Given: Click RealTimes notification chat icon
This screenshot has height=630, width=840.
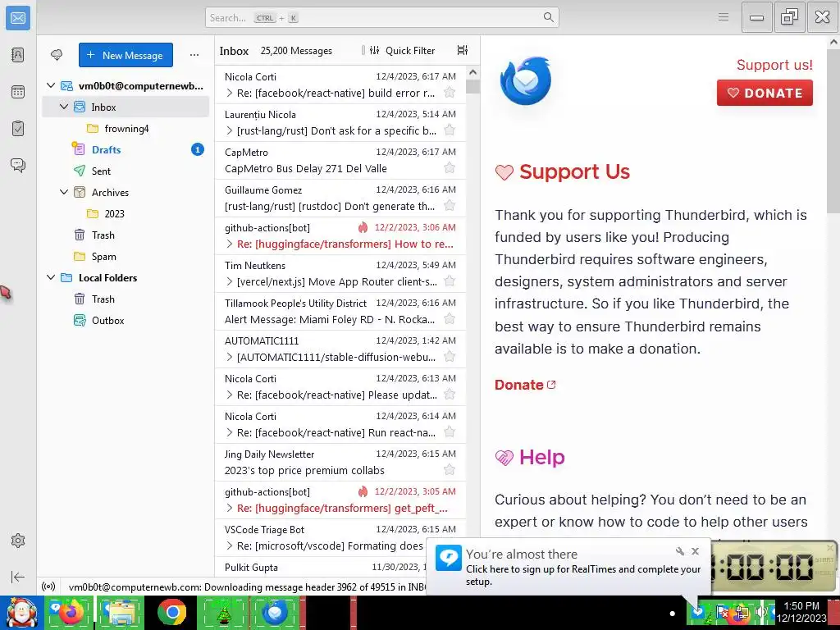Looking at the screenshot, I should [x=449, y=558].
